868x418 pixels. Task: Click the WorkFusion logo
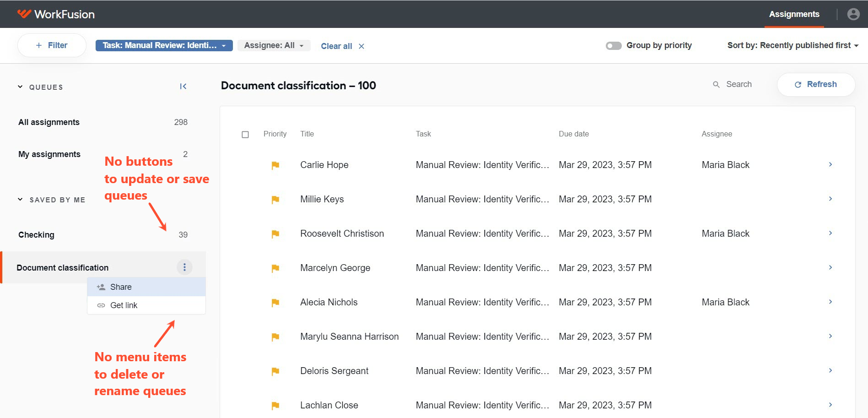coord(56,14)
